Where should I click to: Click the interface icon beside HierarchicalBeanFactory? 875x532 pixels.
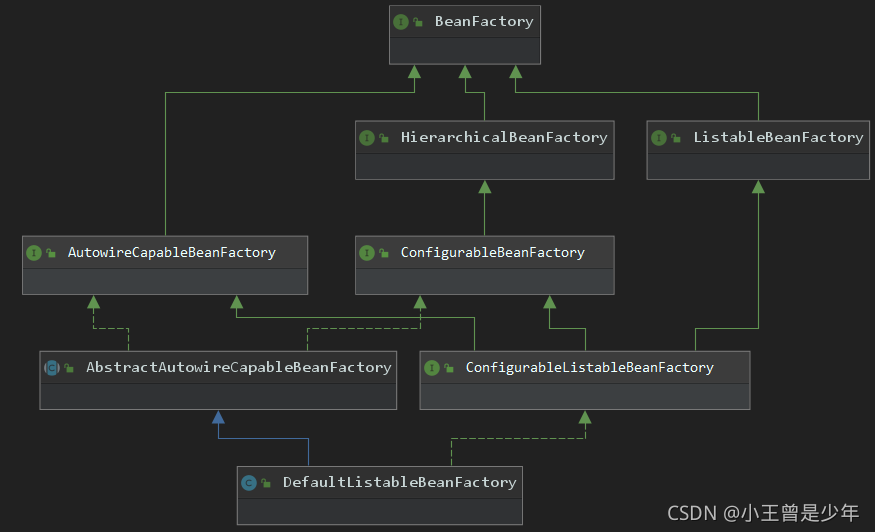[367, 138]
